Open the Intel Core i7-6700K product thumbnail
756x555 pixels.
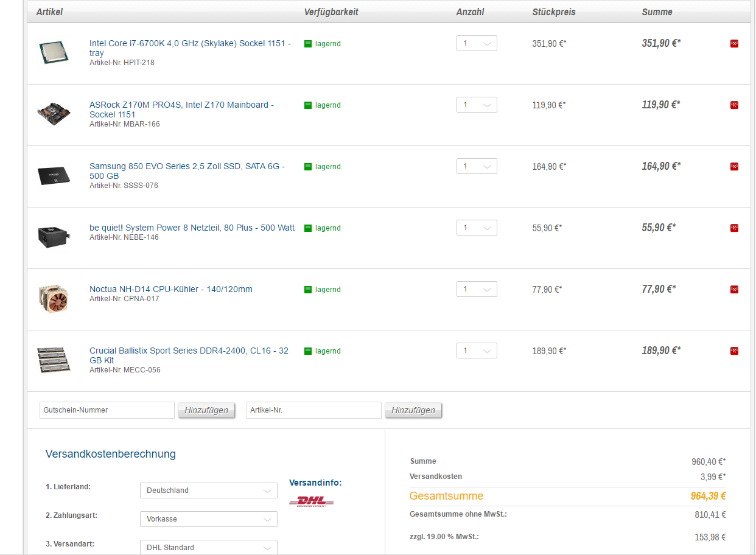click(x=54, y=53)
